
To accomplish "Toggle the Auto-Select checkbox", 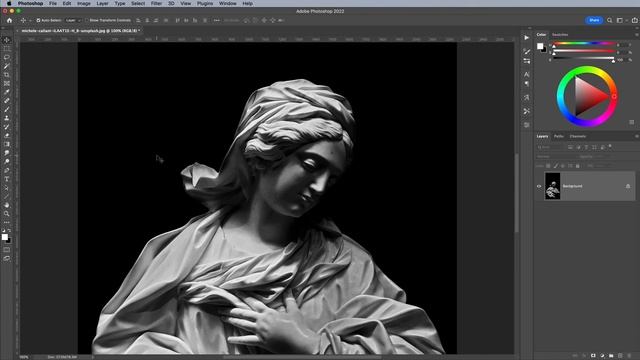I will point(38,20).
